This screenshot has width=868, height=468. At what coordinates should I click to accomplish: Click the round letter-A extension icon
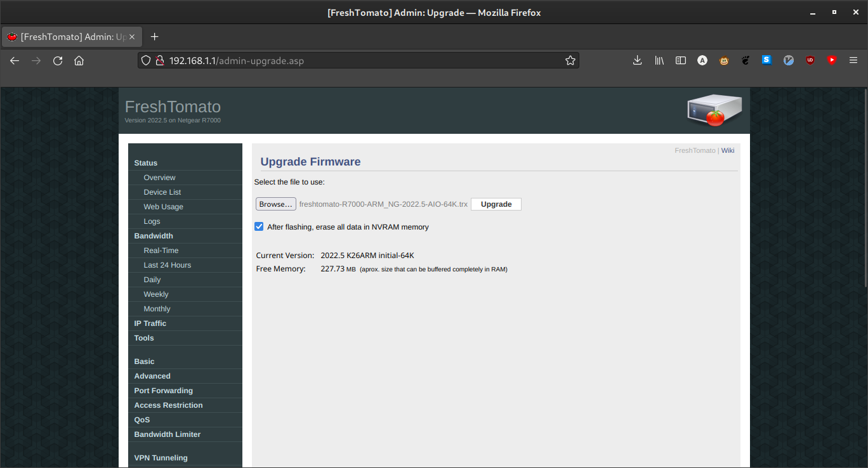coord(702,60)
